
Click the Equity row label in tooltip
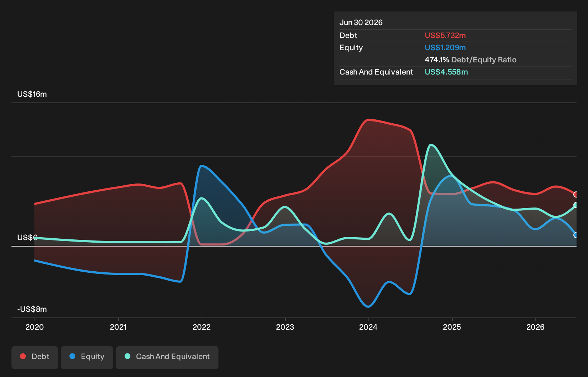point(351,48)
